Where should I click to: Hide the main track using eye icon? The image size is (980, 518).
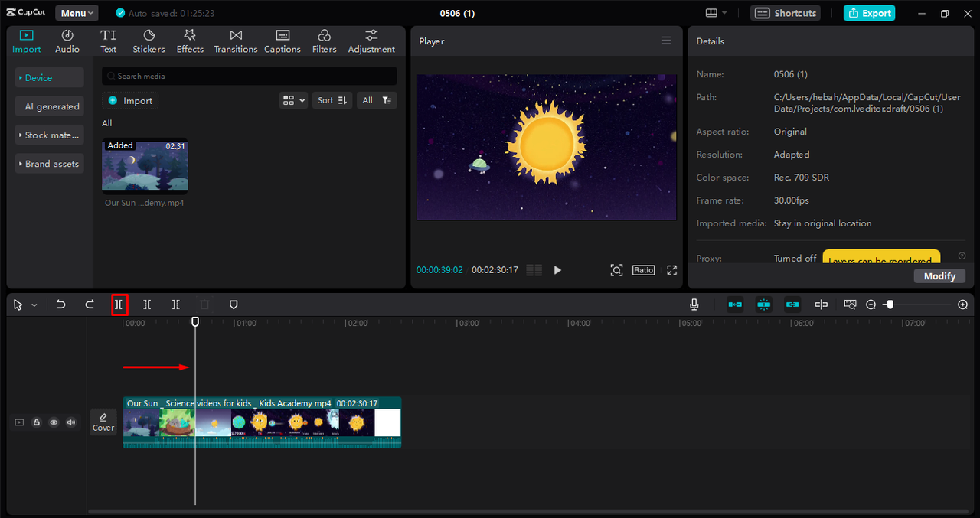pyautogui.click(x=54, y=422)
